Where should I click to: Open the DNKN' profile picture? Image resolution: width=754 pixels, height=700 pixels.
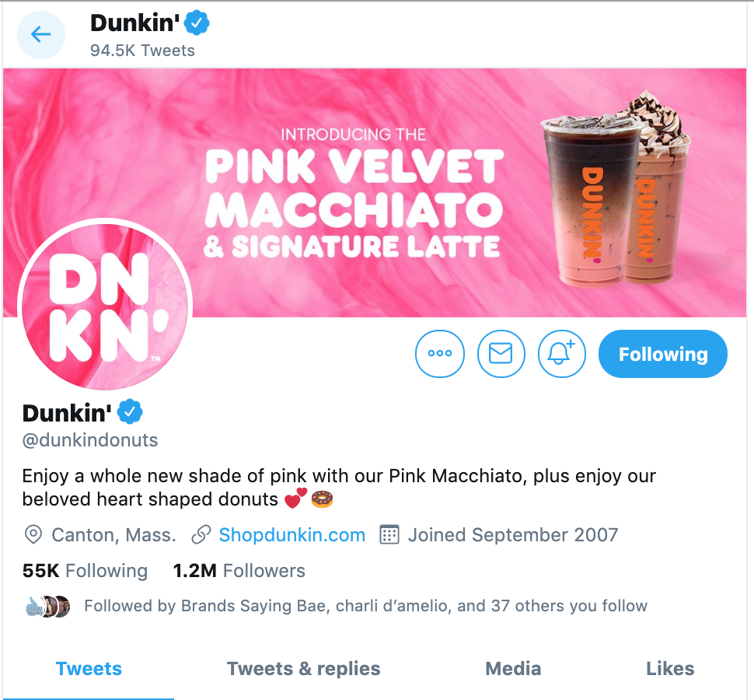(x=105, y=306)
